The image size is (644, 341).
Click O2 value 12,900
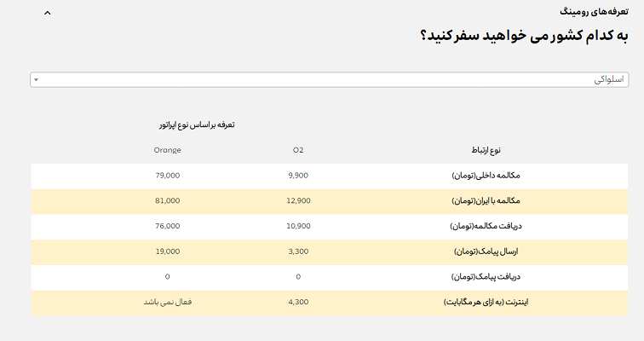[x=298, y=200]
